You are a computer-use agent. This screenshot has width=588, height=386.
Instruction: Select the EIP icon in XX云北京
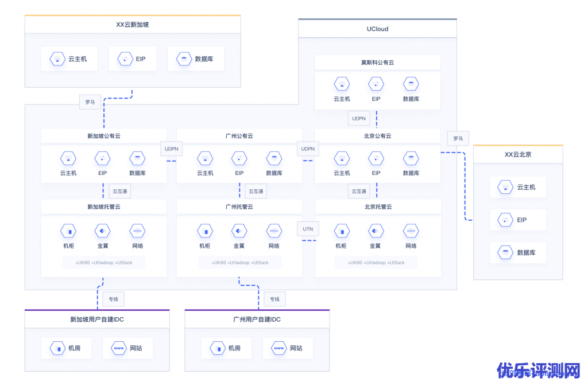coord(506,220)
